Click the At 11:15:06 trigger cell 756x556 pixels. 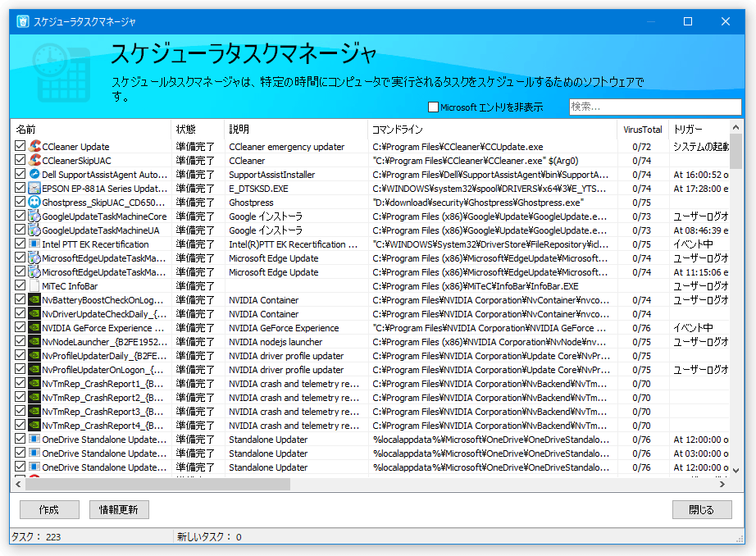click(701, 272)
